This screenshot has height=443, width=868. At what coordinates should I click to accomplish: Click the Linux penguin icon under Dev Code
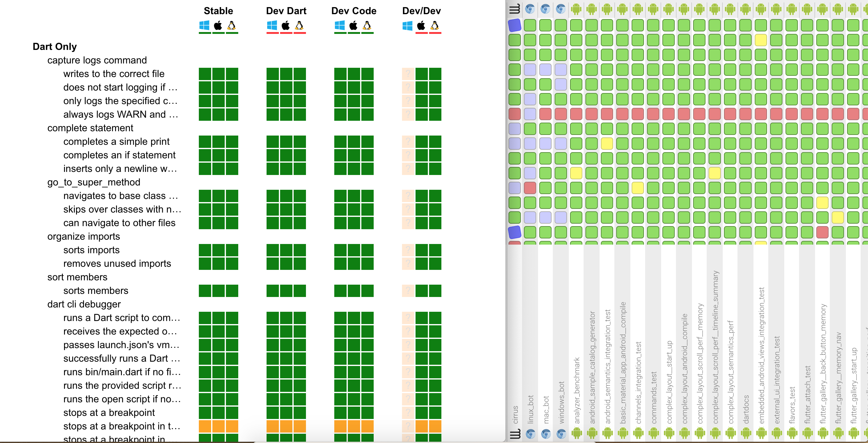[x=367, y=25]
